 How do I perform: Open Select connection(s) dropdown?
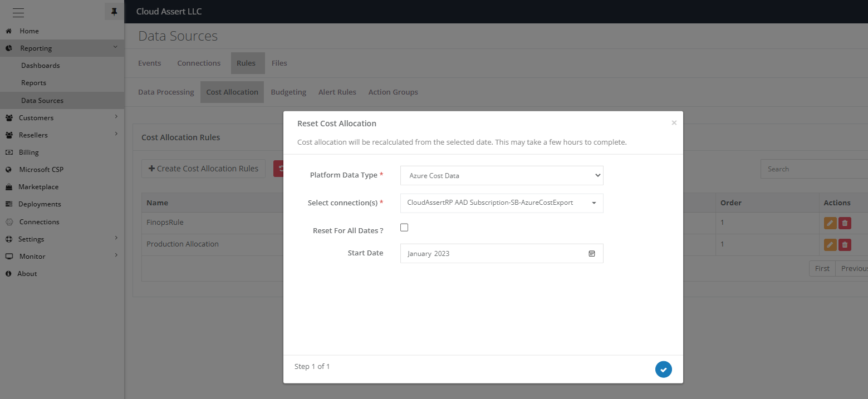501,203
